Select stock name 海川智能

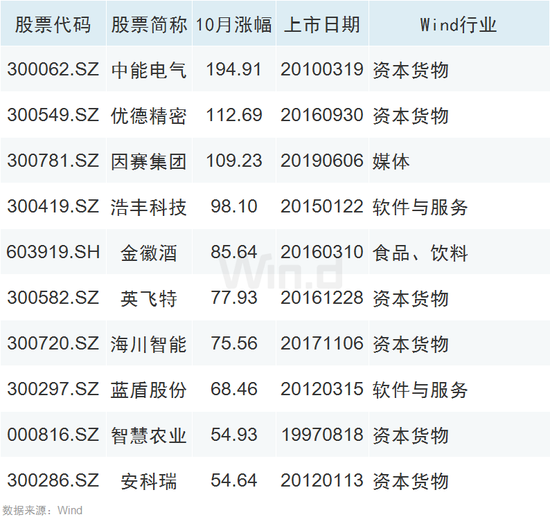(149, 344)
